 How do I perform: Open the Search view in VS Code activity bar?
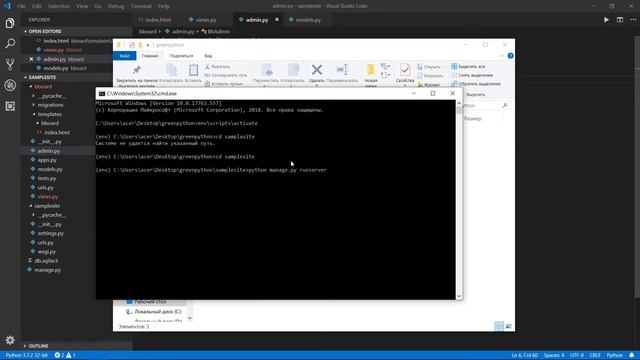click(x=10, y=43)
